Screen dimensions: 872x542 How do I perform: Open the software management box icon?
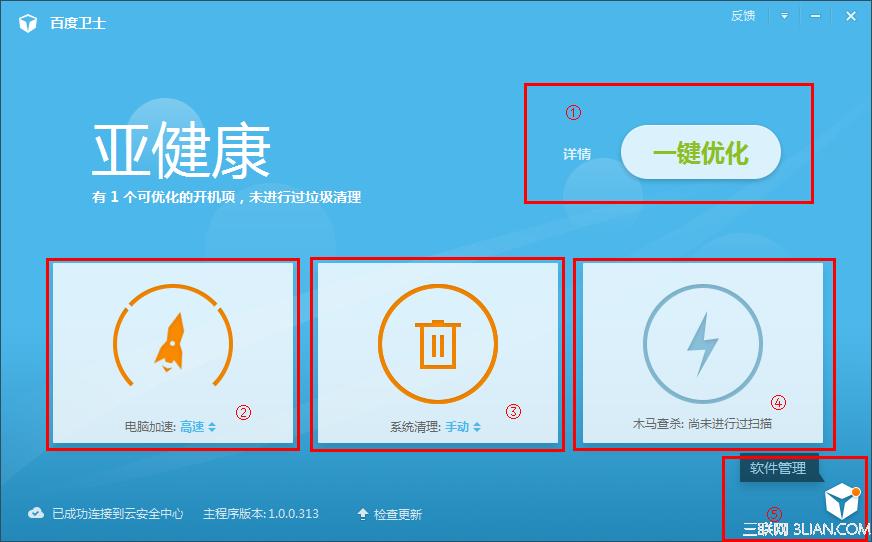click(x=839, y=502)
